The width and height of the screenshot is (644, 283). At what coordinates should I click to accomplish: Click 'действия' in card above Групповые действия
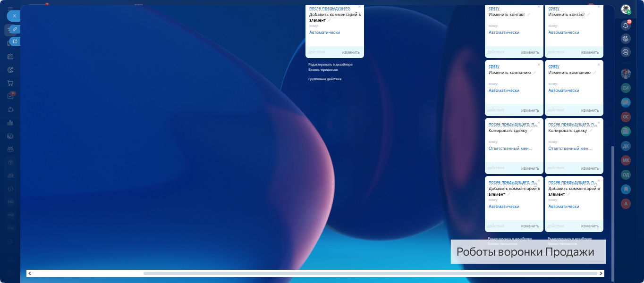tap(316, 52)
